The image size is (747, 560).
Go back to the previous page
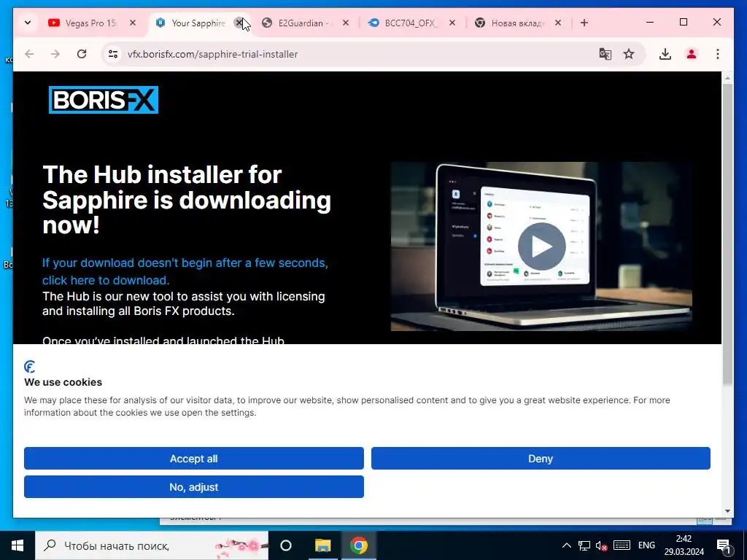point(29,54)
